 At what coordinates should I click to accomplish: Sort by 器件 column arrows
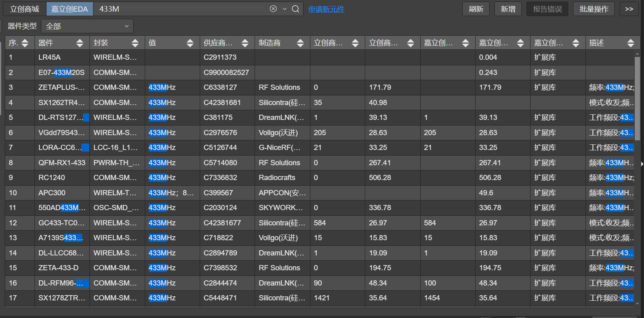coord(80,43)
